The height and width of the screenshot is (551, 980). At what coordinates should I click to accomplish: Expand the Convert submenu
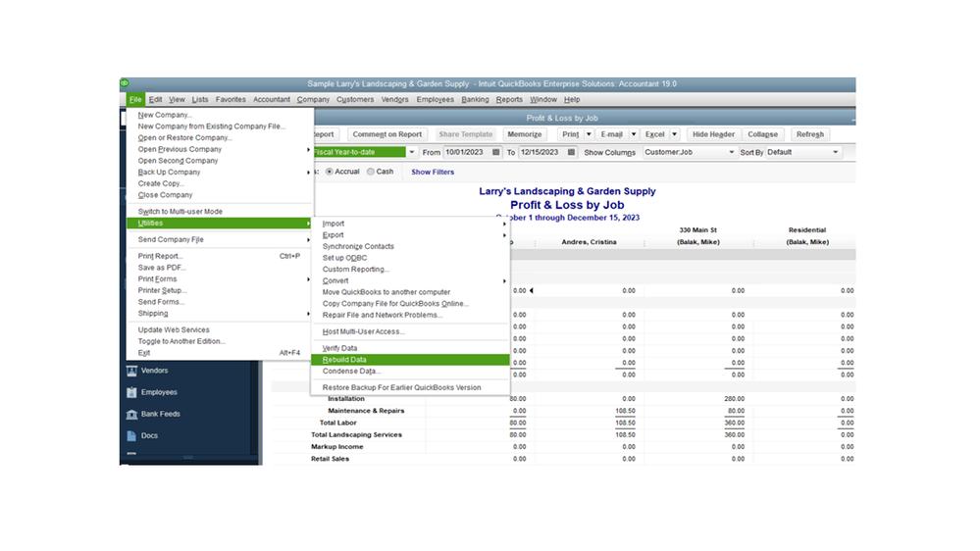411,280
